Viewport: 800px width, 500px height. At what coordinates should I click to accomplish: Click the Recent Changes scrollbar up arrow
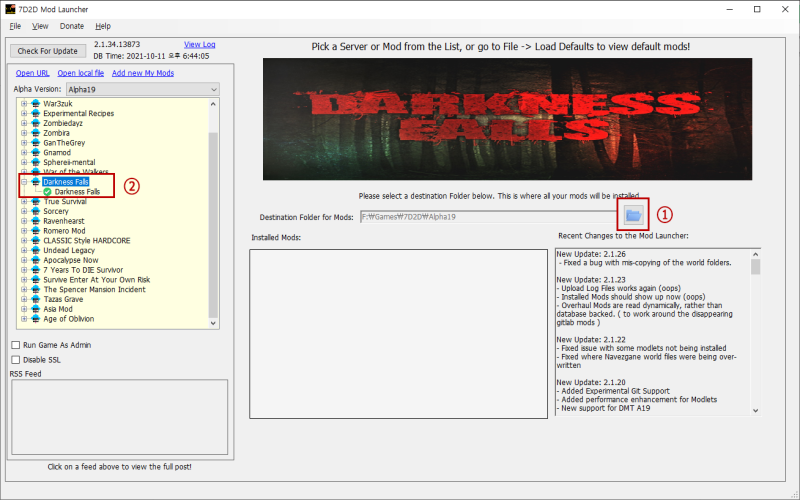(756, 254)
